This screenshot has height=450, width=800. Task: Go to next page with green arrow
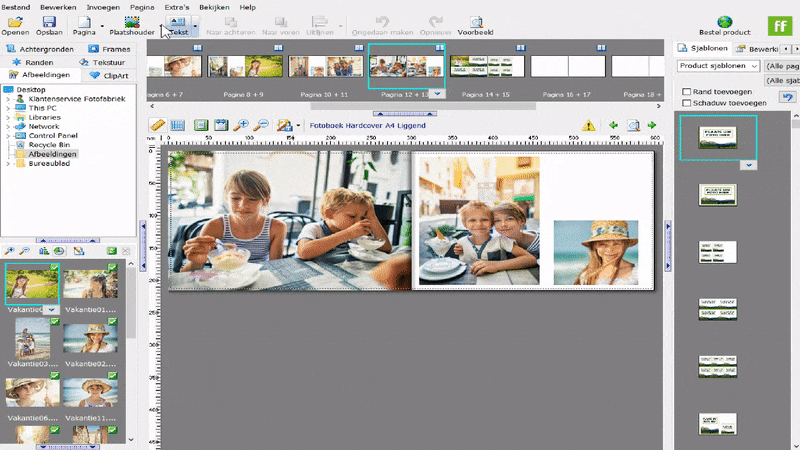tap(652, 125)
